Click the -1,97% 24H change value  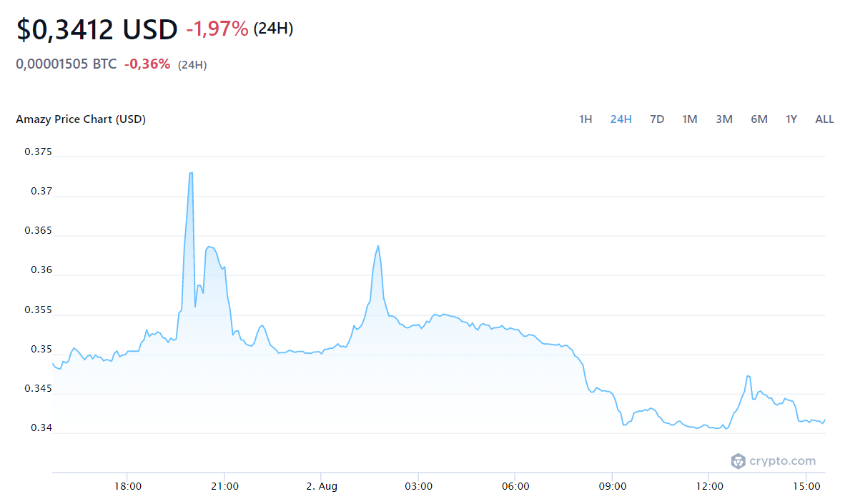coord(217,29)
